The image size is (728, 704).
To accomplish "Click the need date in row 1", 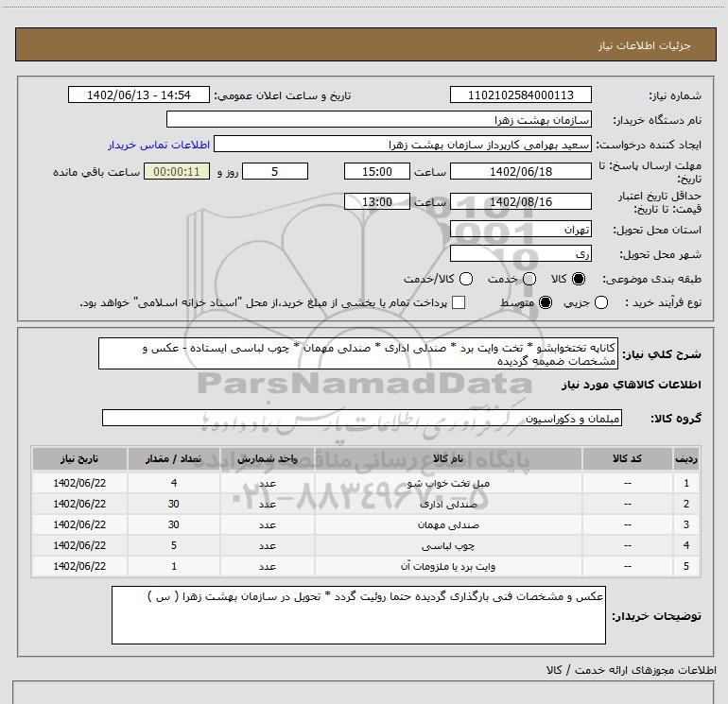I will point(79,483).
